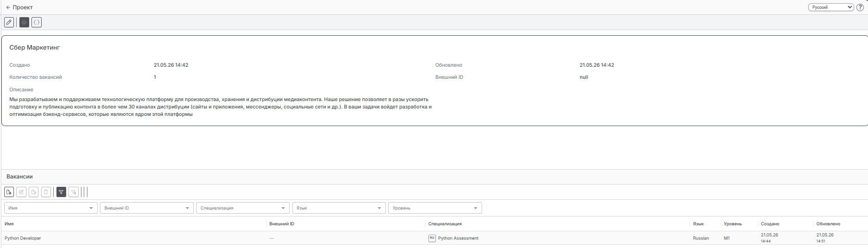Switch to the table view icon
The image size is (868, 248).
tap(24, 22)
